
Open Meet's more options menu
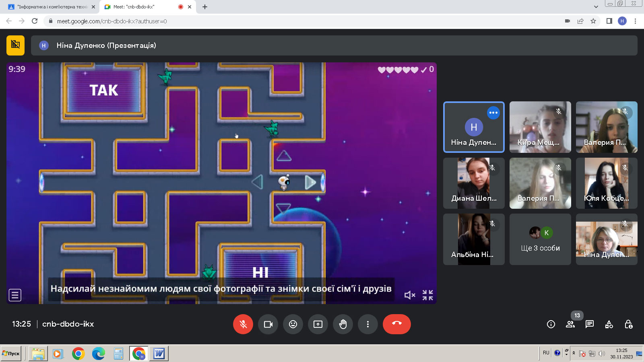(x=368, y=324)
